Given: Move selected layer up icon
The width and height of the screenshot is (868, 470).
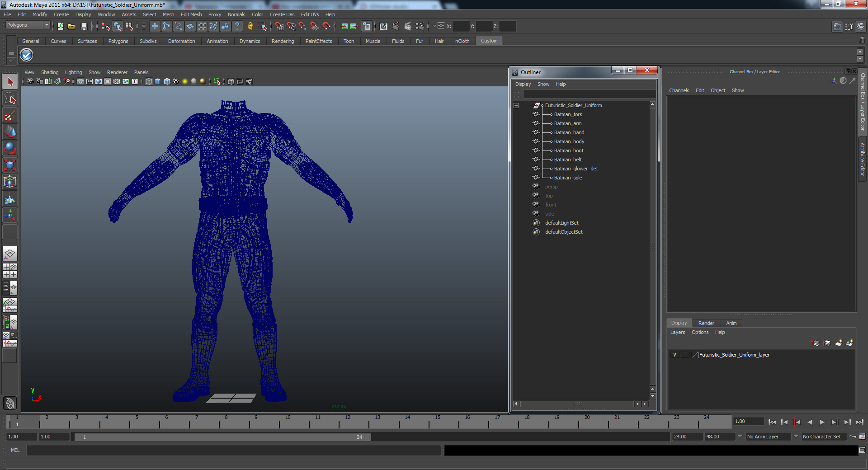Looking at the screenshot, I should pyautogui.click(x=816, y=343).
